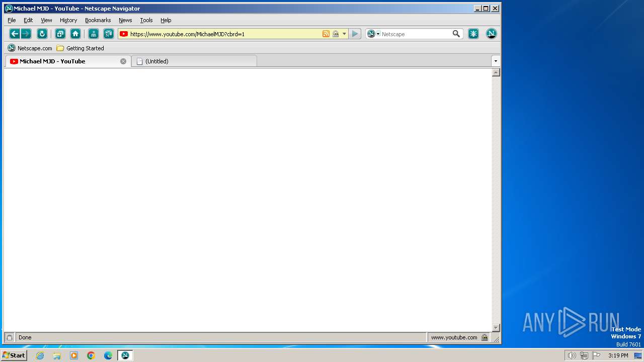
Task: Reload the current page
Action: coord(42,34)
